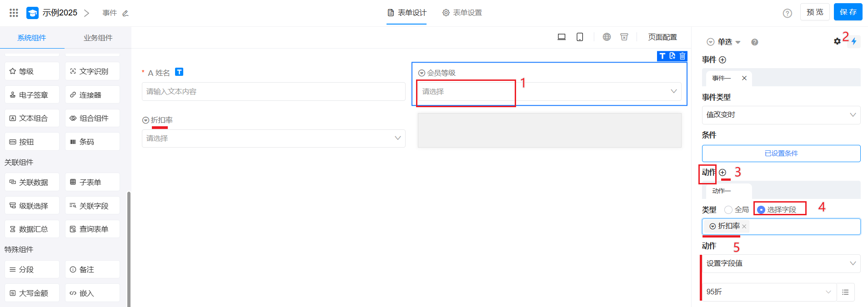This screenshot has height=307, width=868.
Task: Open the help question mark icon
Action: click(787, 13)
